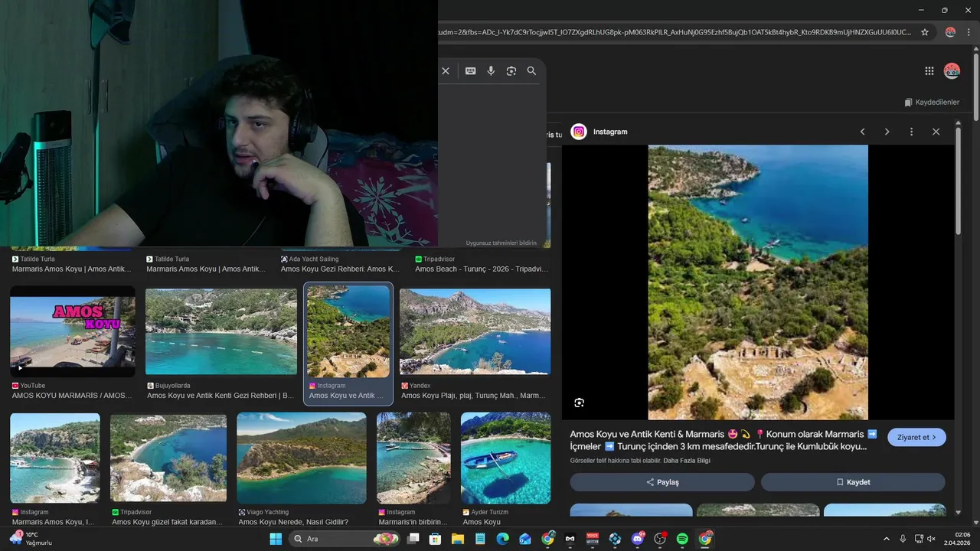Open Task View from the taskbar

click(x=413, y=539)
